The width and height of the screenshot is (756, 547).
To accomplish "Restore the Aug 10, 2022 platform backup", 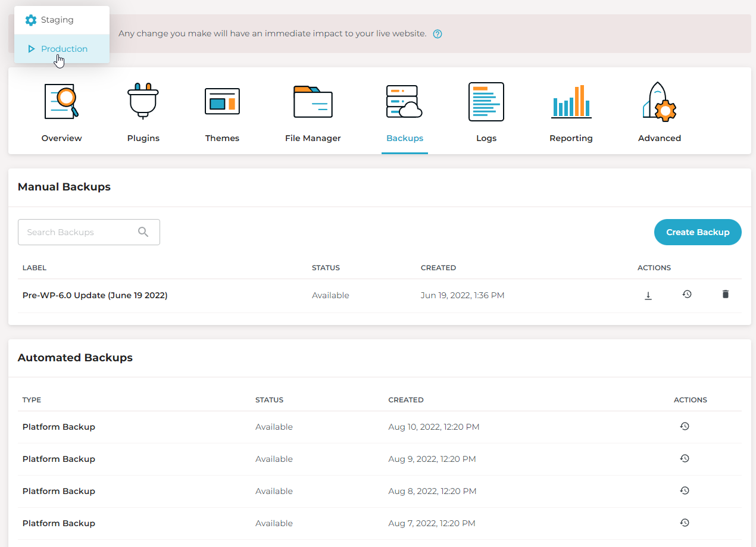I will [685, 426].
